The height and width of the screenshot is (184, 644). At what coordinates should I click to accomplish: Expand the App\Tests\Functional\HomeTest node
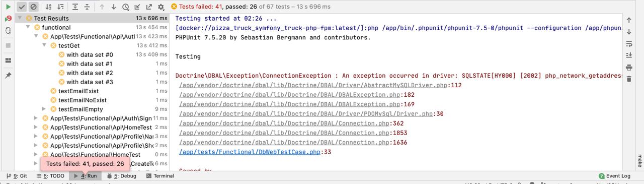36,154
